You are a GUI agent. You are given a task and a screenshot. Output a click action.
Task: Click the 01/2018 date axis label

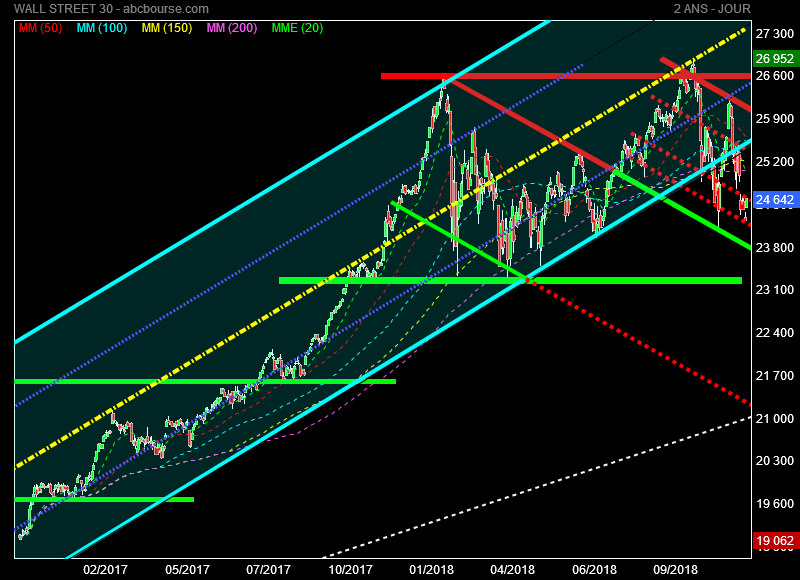431,569
